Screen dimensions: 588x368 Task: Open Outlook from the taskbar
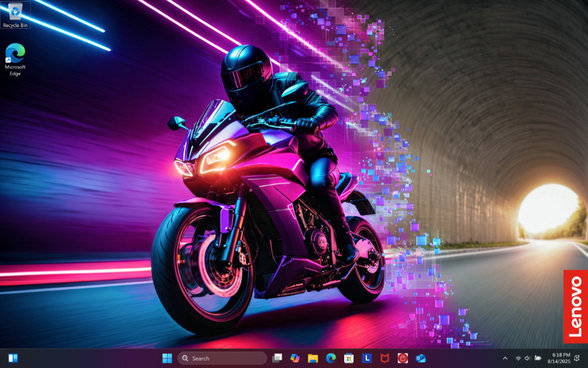[421, 358]
